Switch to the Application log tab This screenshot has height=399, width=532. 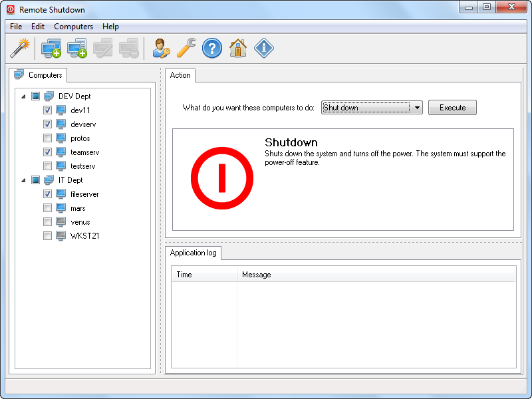193,253
